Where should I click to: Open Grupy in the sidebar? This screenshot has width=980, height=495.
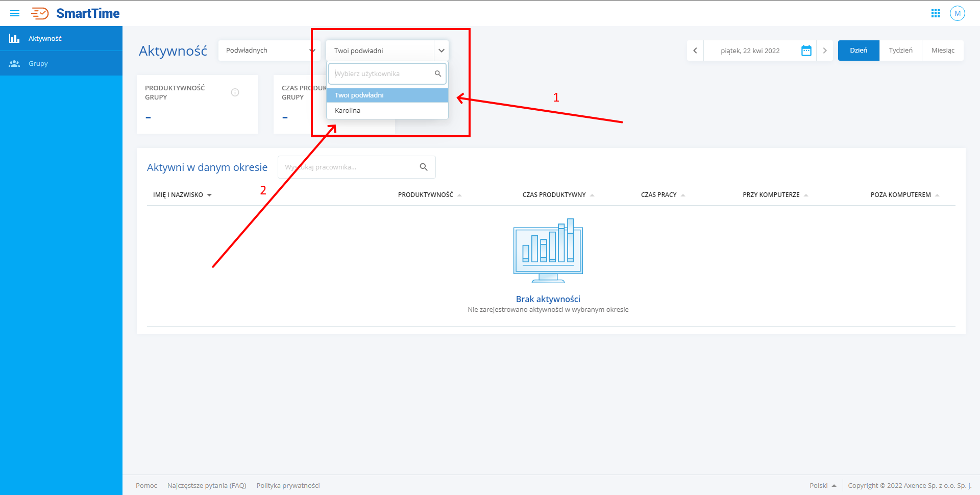click(x=38, y=64)
